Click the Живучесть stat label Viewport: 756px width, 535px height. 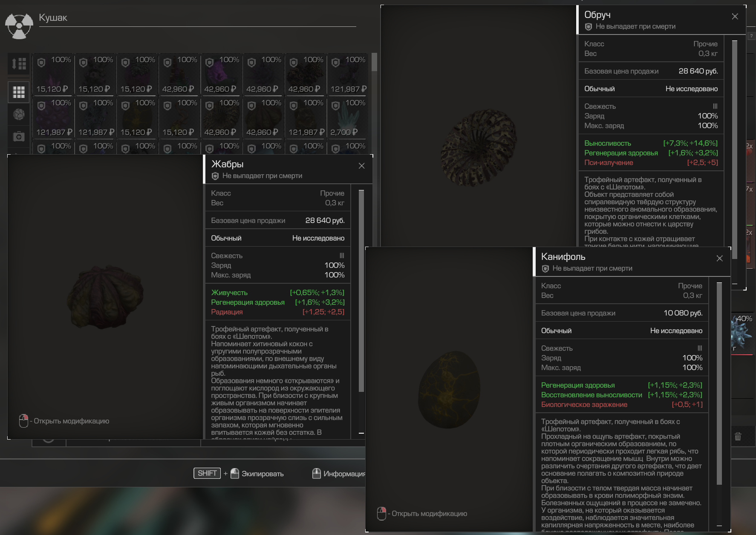[229, 293]
